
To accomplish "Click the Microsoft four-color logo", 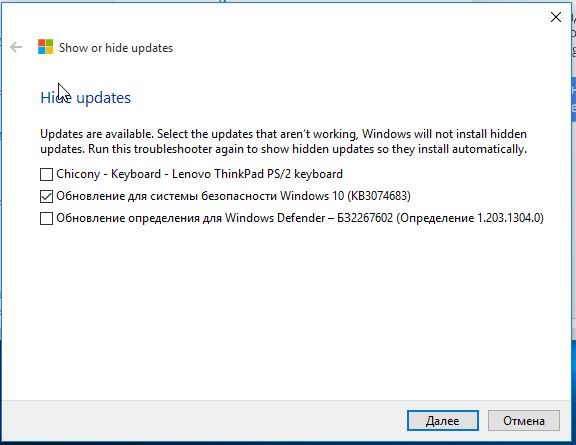I will [46, 47].
